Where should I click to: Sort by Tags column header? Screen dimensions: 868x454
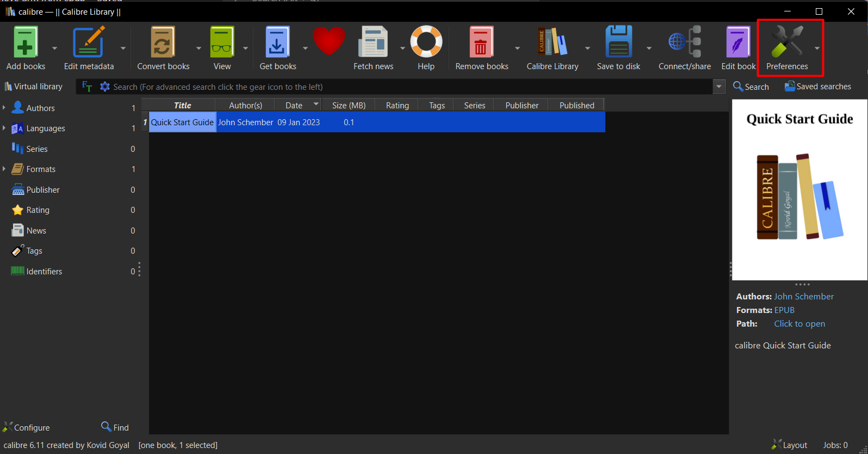[437, 105]
